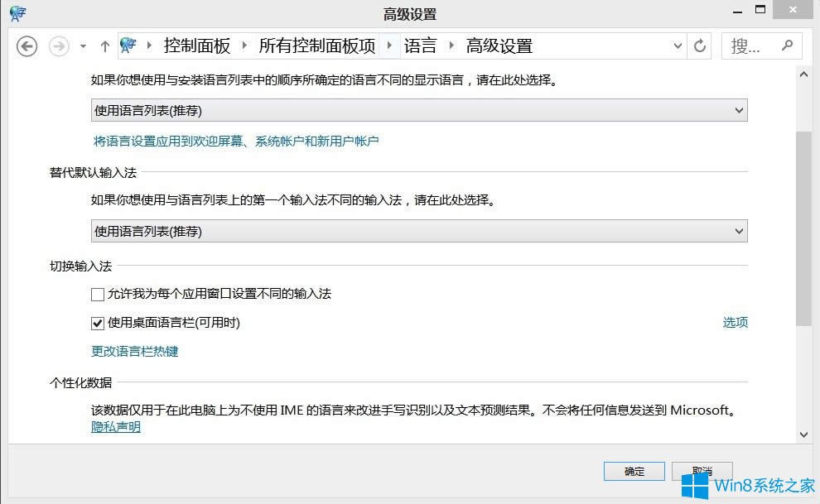
Task: Click the 确定 button
Action: click(x=634, y=471)
